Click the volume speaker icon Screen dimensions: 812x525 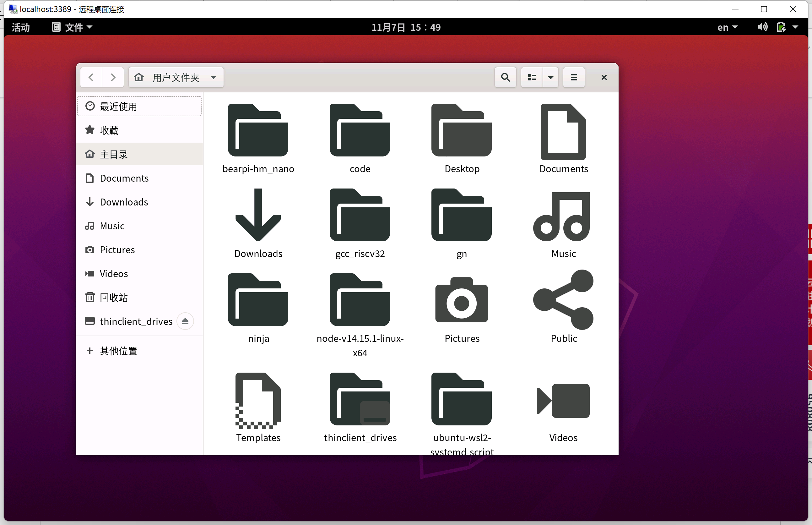pos(763,27)
